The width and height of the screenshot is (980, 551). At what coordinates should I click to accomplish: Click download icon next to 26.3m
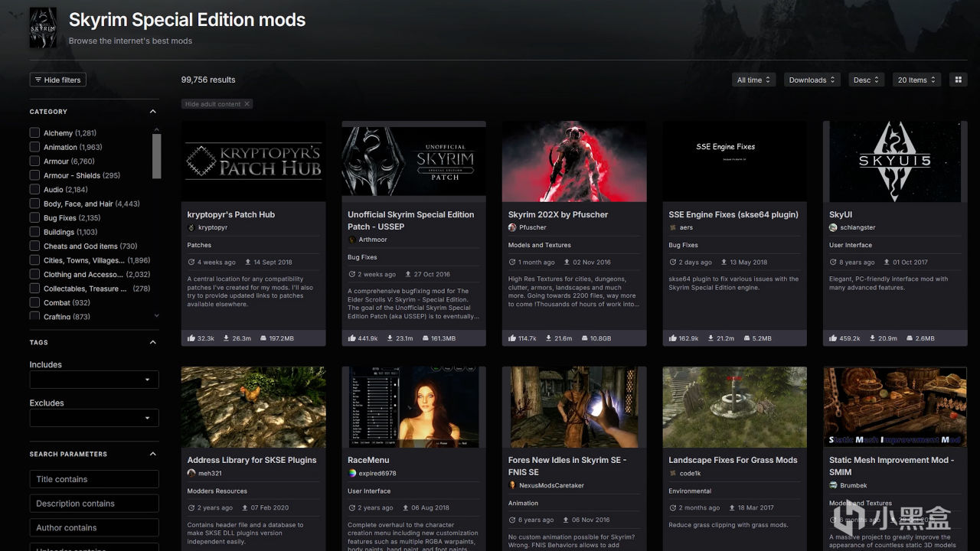[226, 337]
